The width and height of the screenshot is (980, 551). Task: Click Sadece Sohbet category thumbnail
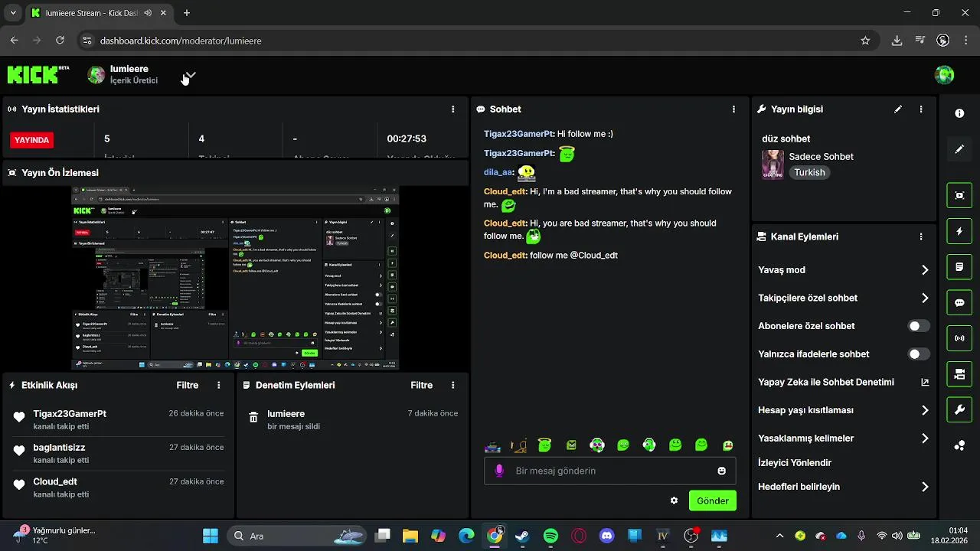pyautogui.click(x=773, y=165)
